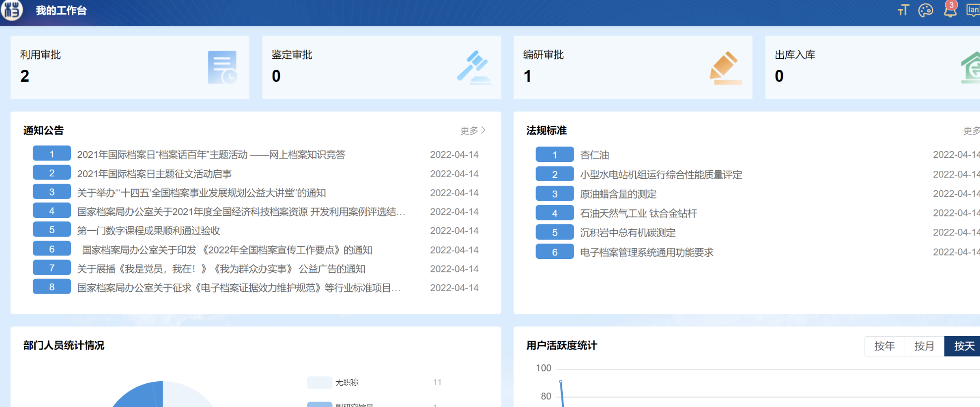Switch activity chart to 按月
Viewport: 980px width, 407px height.
pyautogui.click(x=925, y=346)
